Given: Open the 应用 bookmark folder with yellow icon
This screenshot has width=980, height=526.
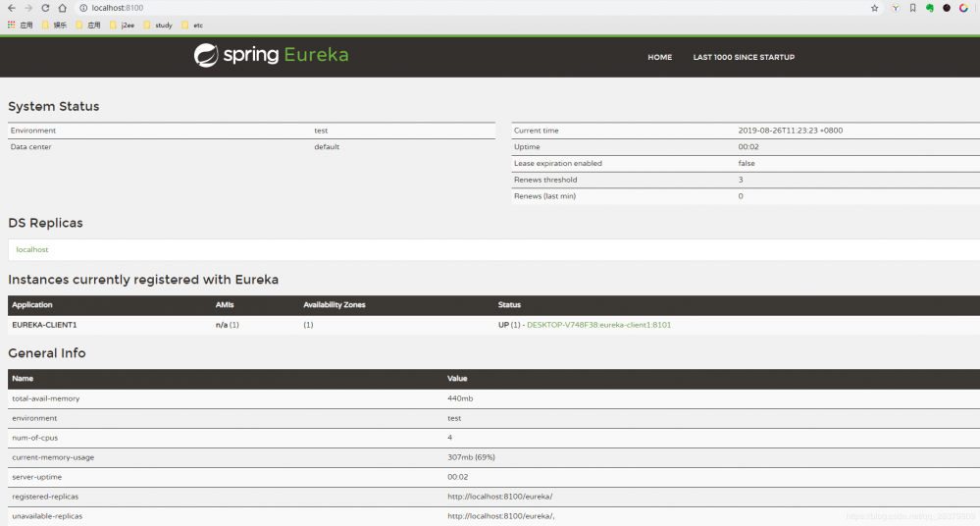Looking at the screenshot, I should click(x=88, y=25).
